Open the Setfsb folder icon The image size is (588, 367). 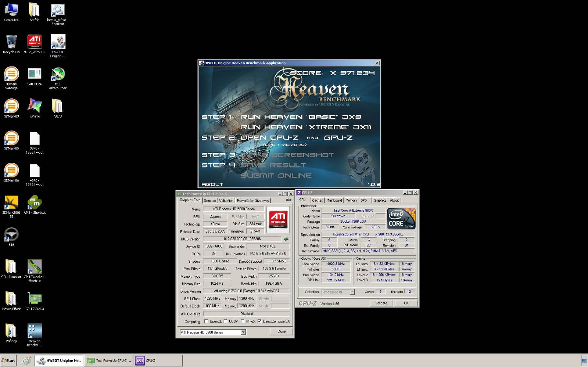(x=34, y=12)
